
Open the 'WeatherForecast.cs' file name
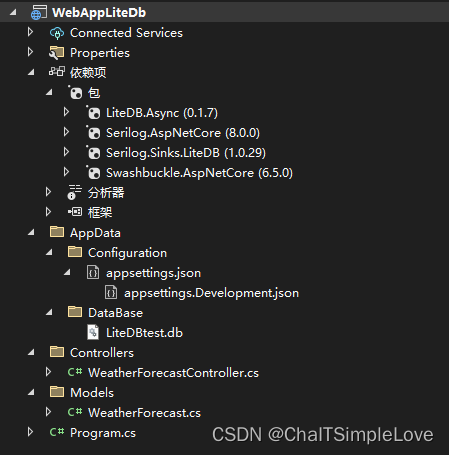[144, 413]
